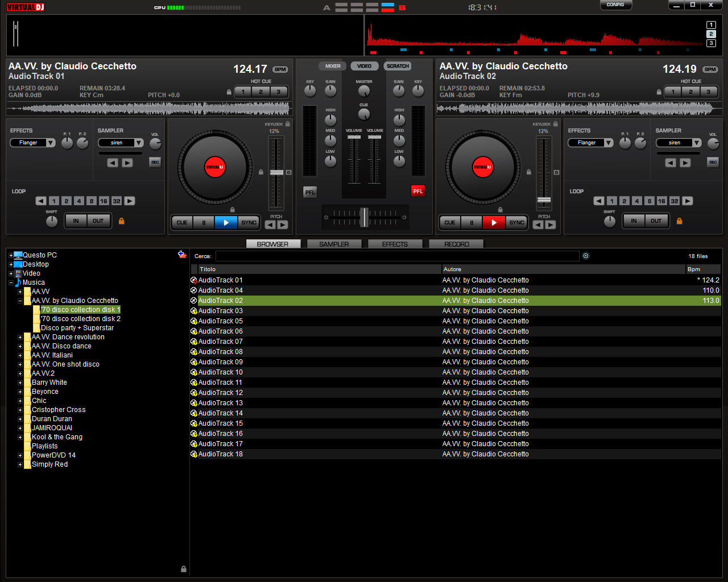Set right deck loop length to 16

pyautogui.click(x=661, y=201)
